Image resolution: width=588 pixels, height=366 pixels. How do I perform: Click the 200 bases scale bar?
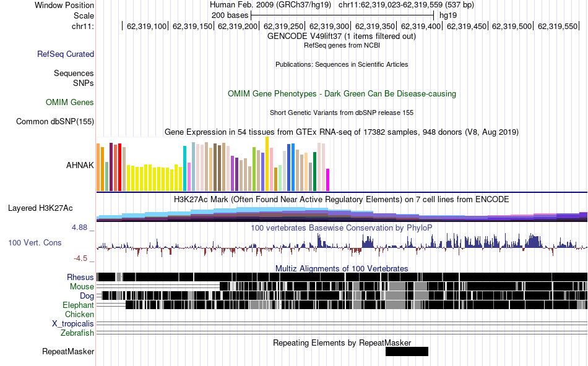(x=342, y=15)
